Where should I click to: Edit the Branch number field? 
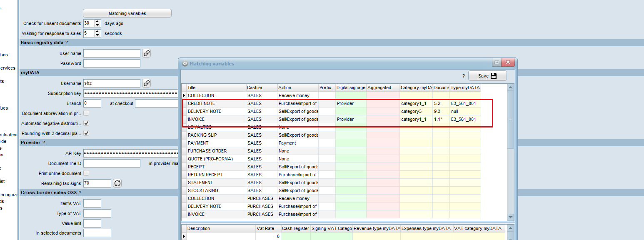(92, 103)
